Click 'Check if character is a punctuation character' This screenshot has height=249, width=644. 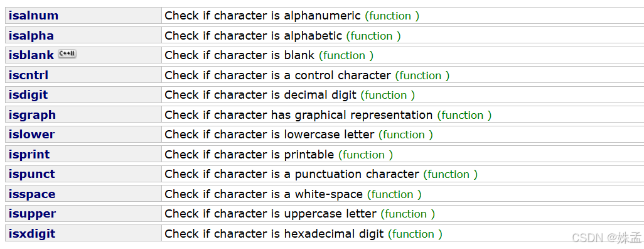[292, 174]
